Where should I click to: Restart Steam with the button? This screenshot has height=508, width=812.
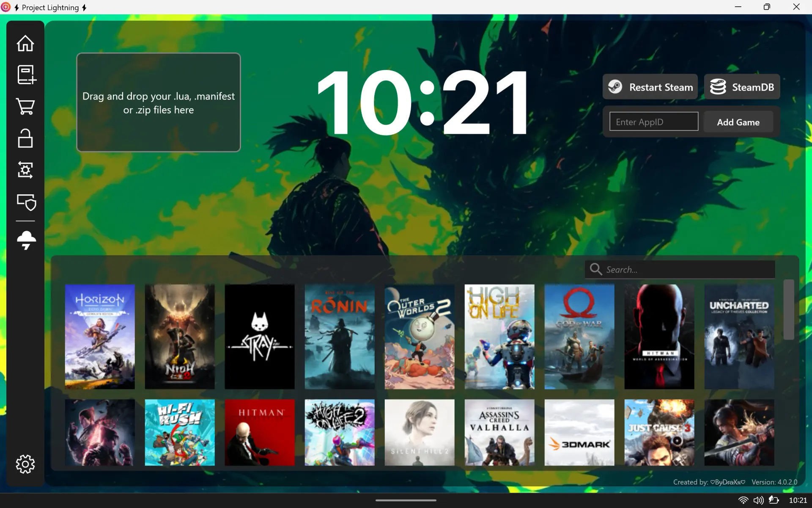[x=650, y=87]
